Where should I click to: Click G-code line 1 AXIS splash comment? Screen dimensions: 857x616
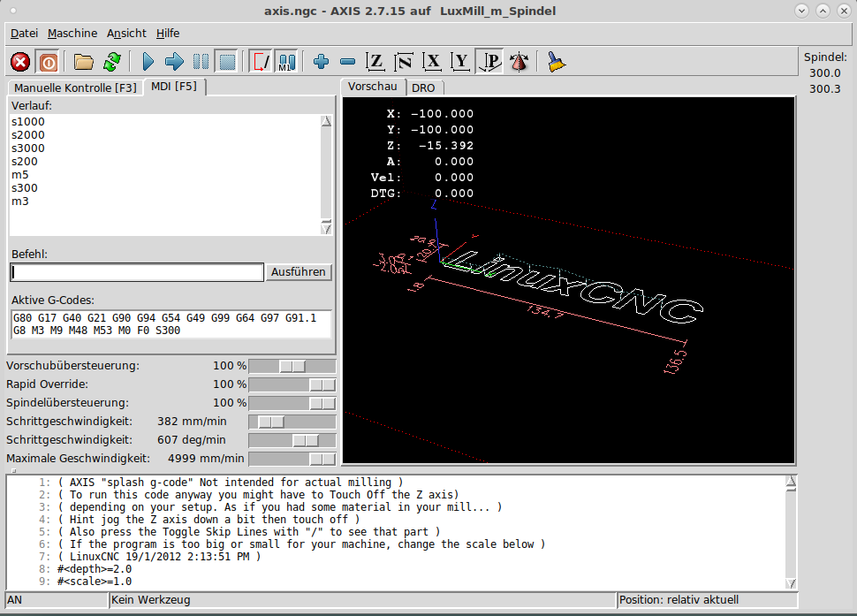click(230, 482)
